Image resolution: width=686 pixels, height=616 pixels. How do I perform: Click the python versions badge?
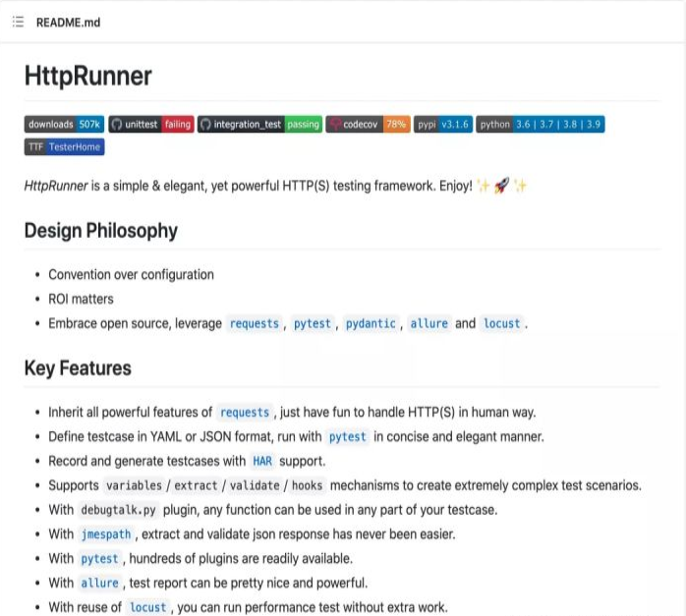click(x=540, y=125)
